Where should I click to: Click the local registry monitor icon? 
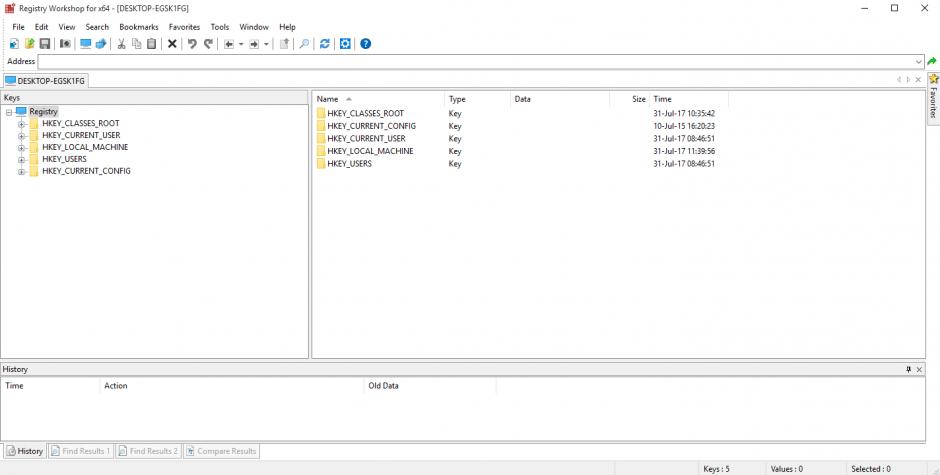point(86,44)
